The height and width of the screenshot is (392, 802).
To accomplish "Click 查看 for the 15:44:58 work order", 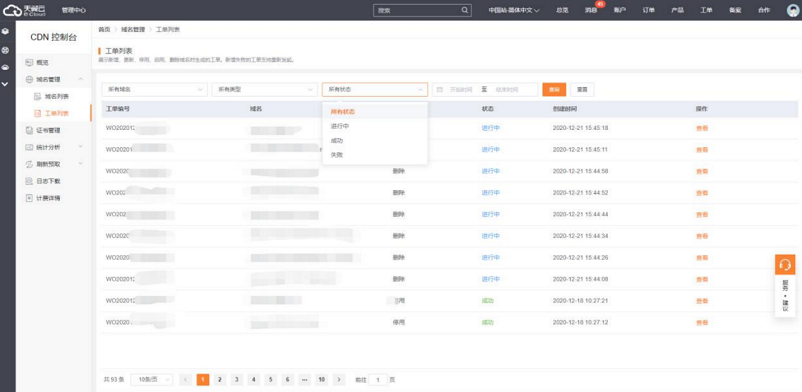I will point(702,171).
